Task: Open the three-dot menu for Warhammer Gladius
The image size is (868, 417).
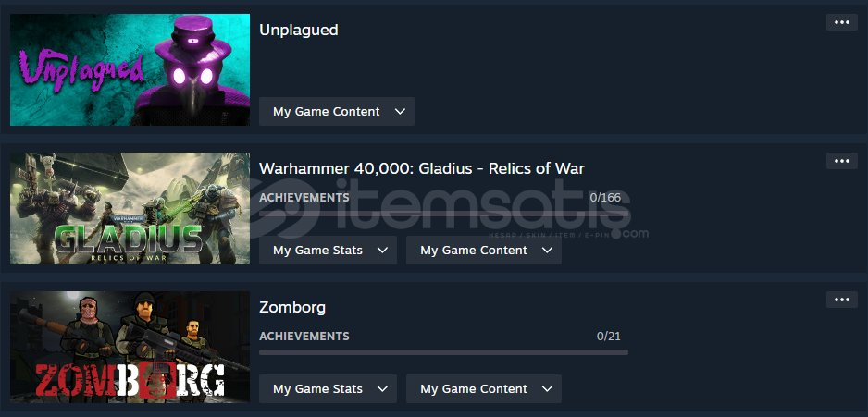Action: (x=841, y=161)
